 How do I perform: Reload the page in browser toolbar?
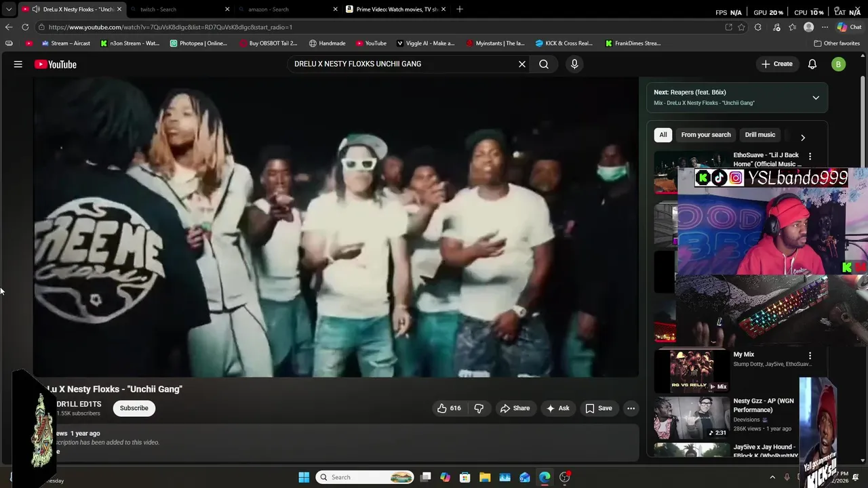pos(25,27)
